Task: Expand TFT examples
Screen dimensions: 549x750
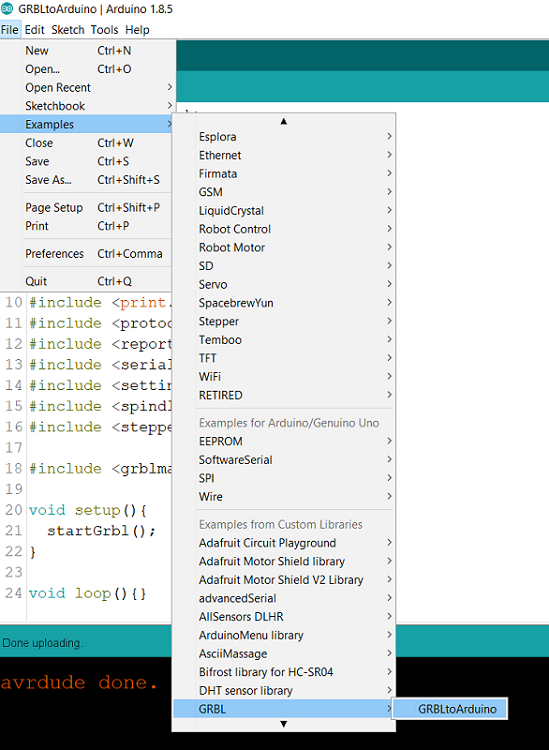Action: [284, 358]
